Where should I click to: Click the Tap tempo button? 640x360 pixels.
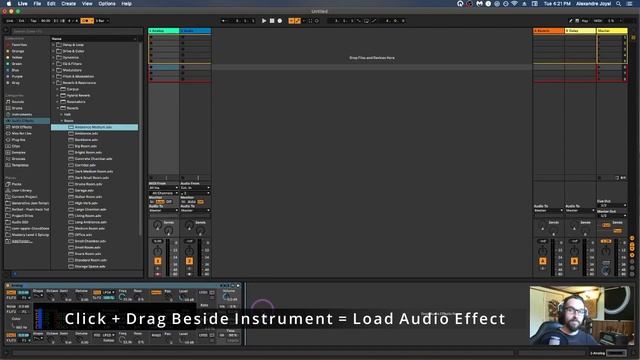[x=33, y=21]
